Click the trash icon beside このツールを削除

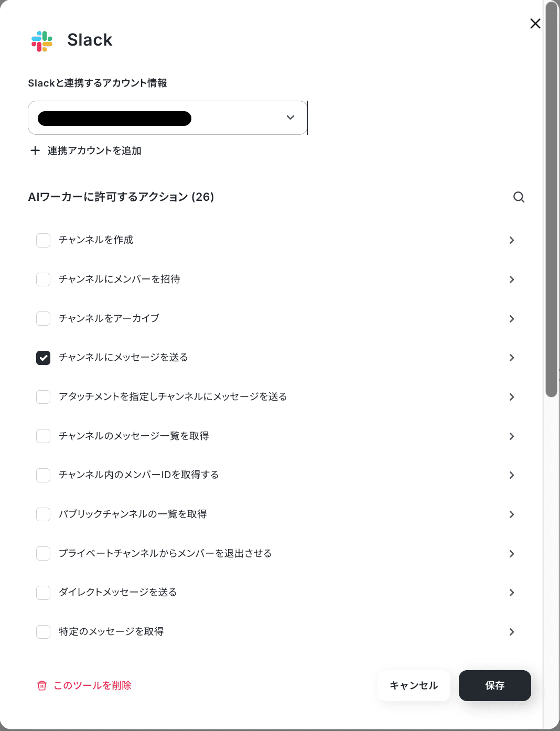[42, 686]
